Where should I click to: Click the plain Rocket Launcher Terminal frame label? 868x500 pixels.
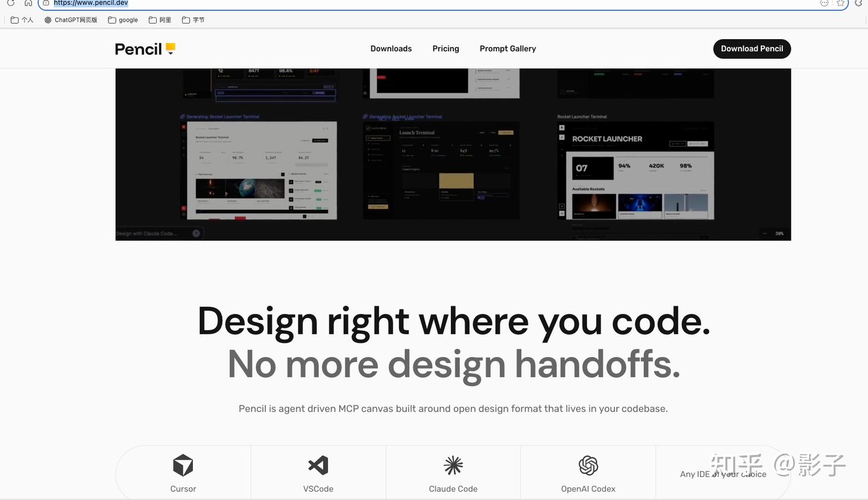pos(582,116)
